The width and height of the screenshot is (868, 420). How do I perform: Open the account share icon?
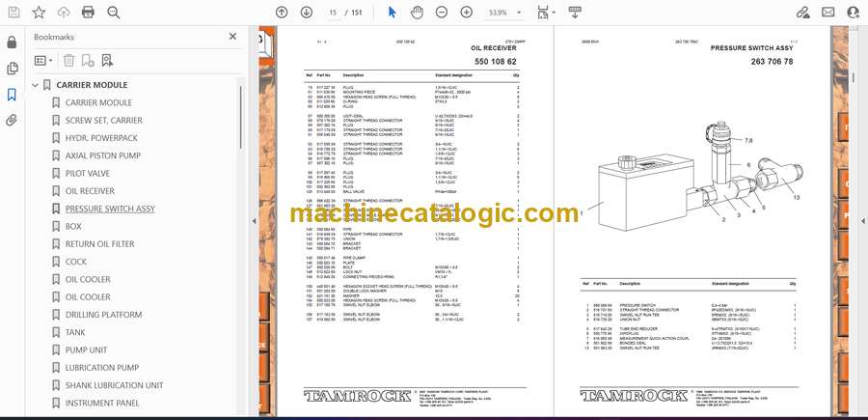click(x=854, y=13)
